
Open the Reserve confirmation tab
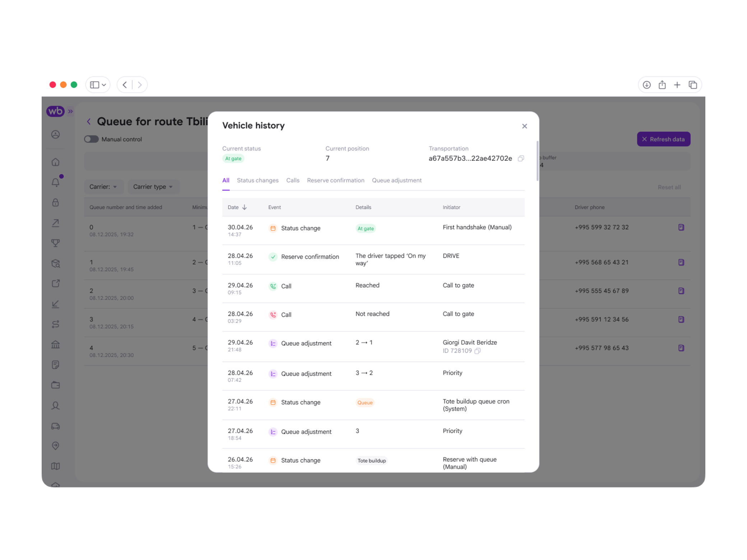(335, 180)
